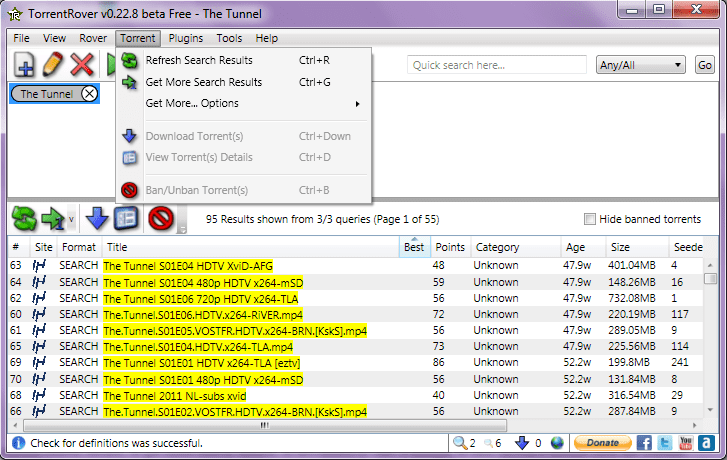Open the Facebook icon link
This screenshot has height=460, width=727.
click(x=644, y=443)
